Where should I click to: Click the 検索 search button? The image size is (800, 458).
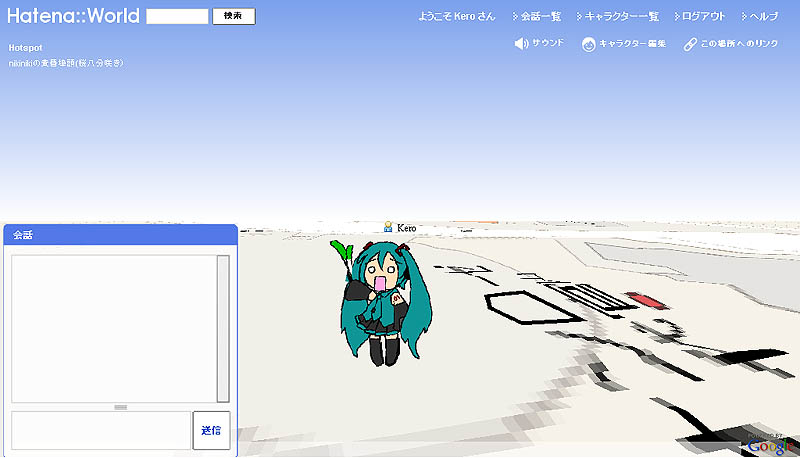[x=234, y=16]
